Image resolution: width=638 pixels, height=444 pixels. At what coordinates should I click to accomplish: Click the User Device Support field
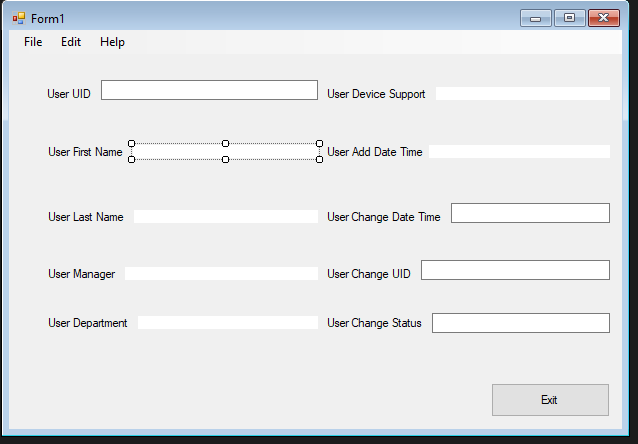523,93
